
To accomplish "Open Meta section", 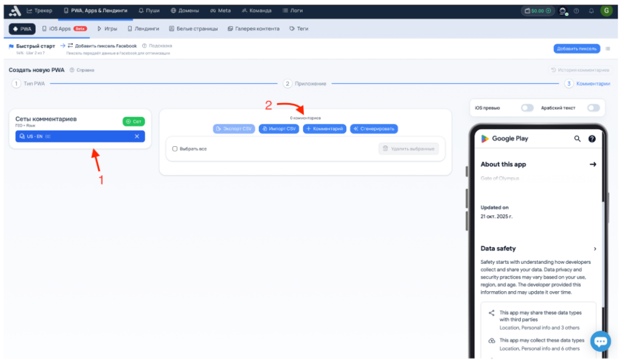I will point(220,11).
